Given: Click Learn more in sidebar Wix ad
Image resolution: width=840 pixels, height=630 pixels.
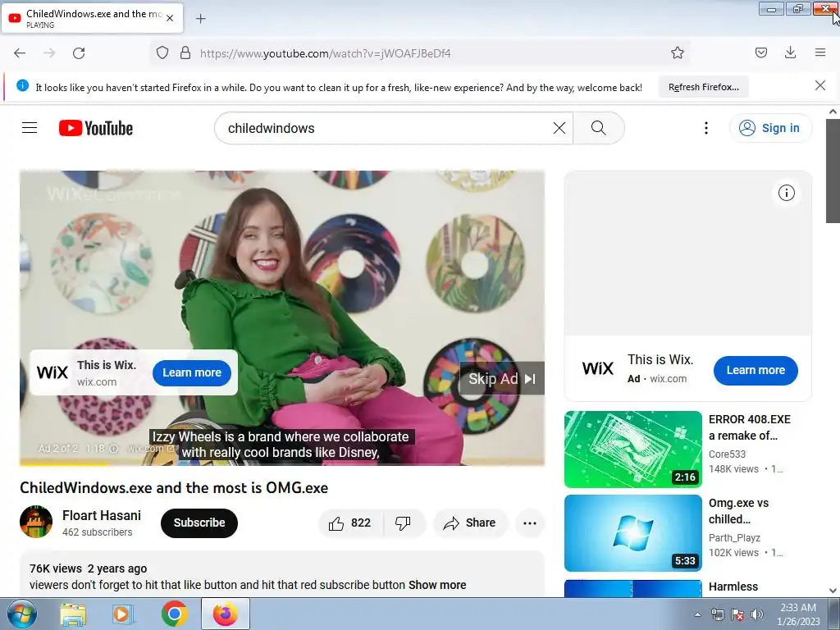Looking at the screenshot, I should coord(756,370).
